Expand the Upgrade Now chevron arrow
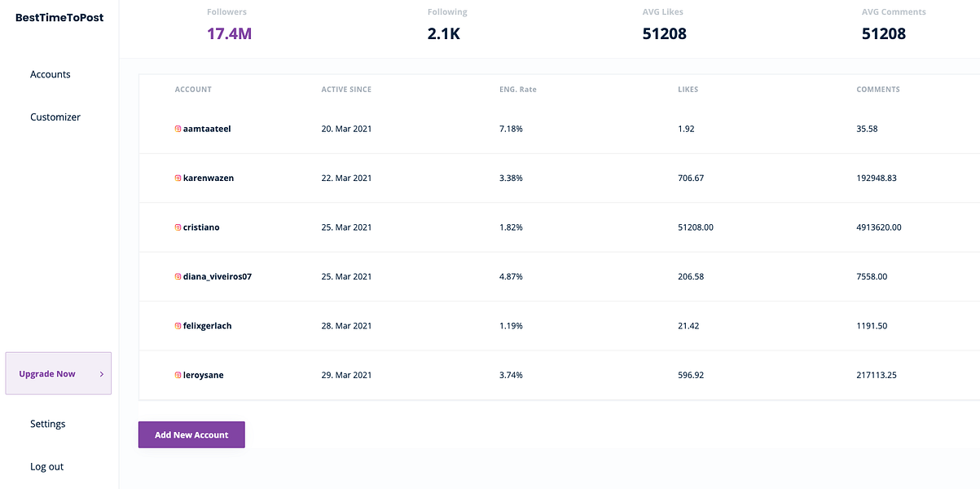This screenshot has width=980, height=489. [x=101, y=374]
